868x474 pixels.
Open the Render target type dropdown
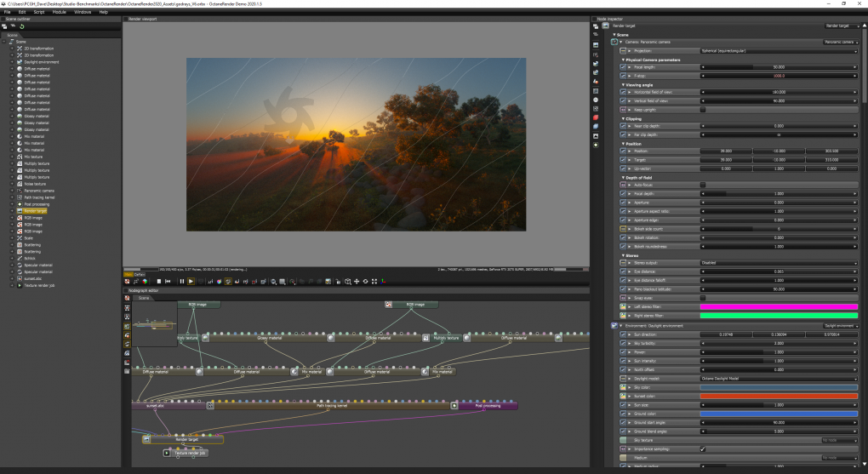coord(842,26)
